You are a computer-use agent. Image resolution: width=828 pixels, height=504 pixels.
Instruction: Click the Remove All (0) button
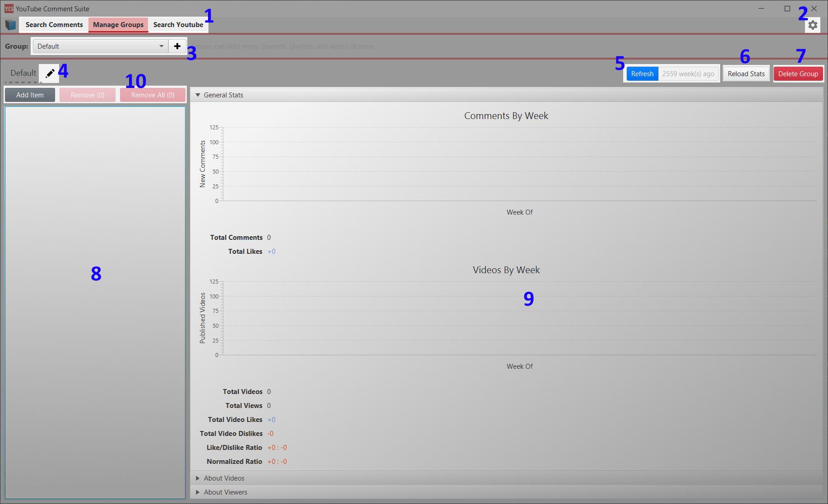click(153, 95)
